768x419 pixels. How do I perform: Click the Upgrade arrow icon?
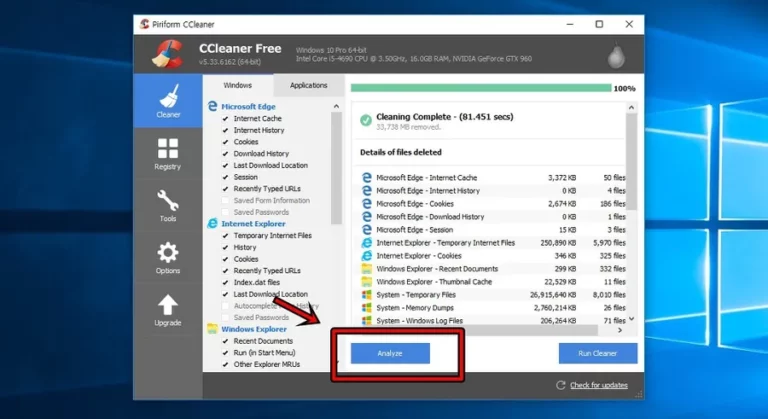click(168, 305)
